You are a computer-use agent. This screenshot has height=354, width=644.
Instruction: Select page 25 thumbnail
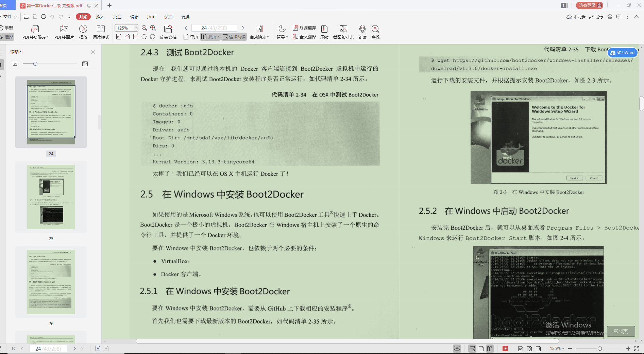51,197
